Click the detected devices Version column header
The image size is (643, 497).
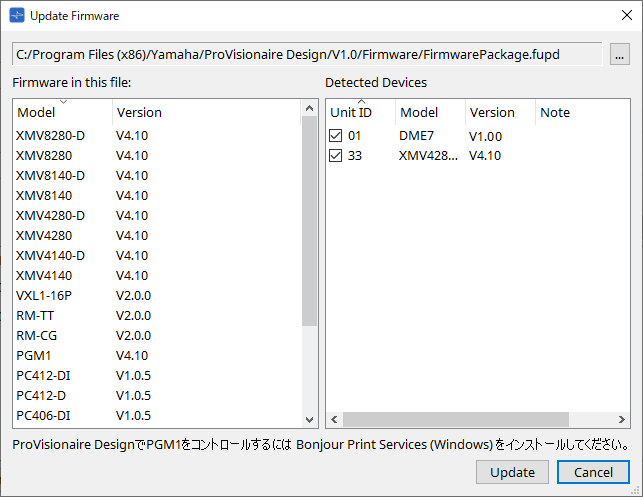pyautogui.click(x=500, y=112)
